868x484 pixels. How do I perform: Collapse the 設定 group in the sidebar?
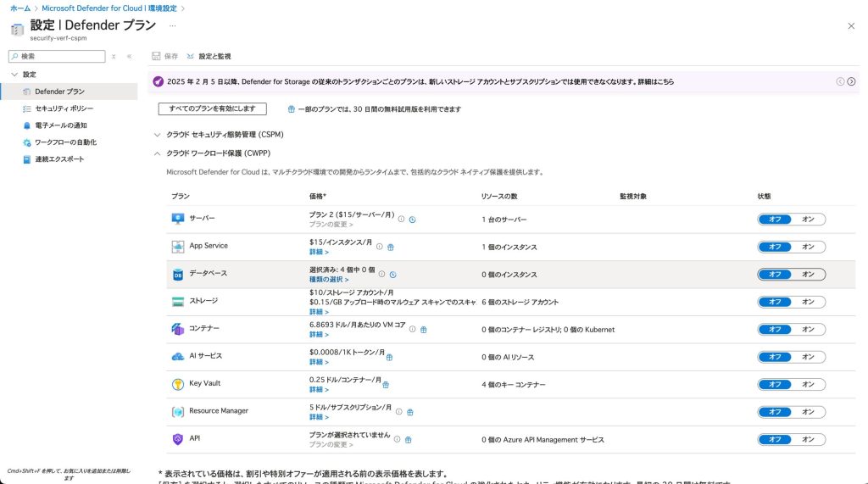click(14, 75)
